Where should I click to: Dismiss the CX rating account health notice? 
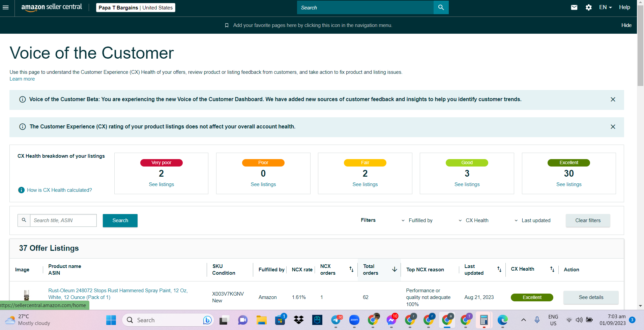613,127
